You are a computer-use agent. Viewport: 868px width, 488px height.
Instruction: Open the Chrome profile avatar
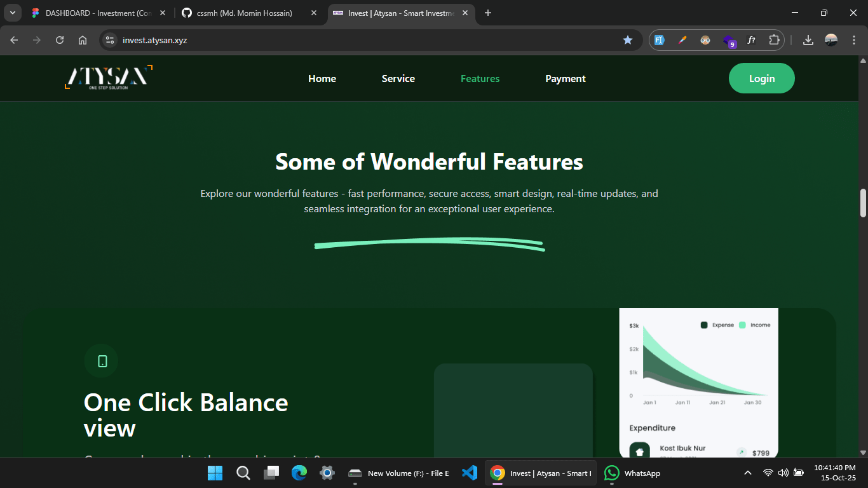(x=831, y=40)
